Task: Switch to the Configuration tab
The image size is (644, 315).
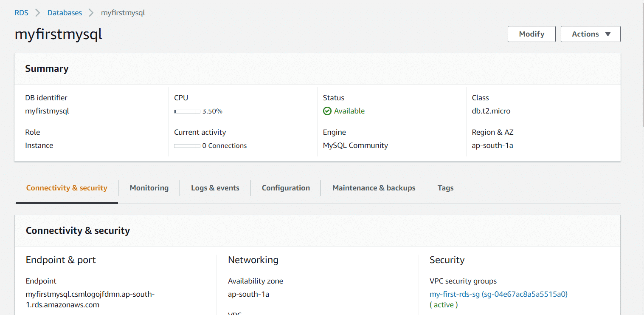Action: coord(286,188)
